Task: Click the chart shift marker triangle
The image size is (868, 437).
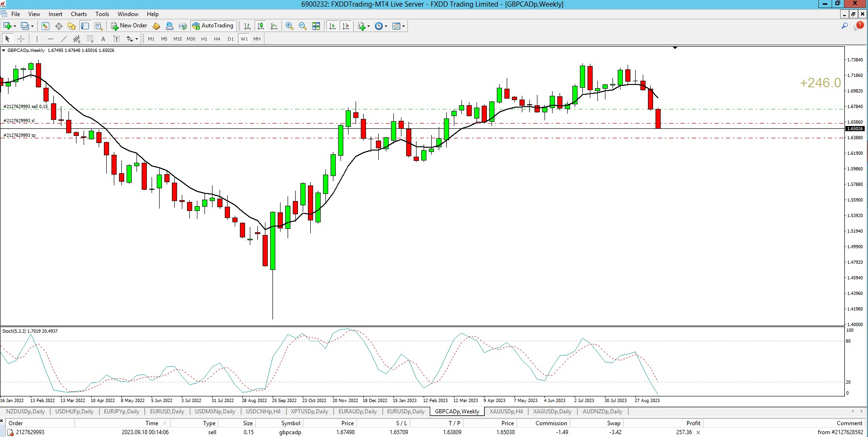Action: 675,48
